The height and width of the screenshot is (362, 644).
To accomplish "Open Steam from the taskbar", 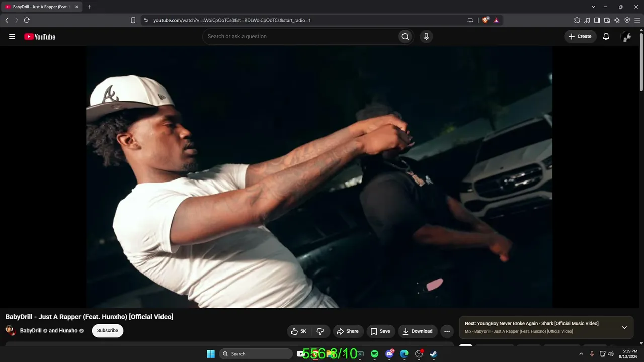I will pyautogui.click(x=433, y=354).
